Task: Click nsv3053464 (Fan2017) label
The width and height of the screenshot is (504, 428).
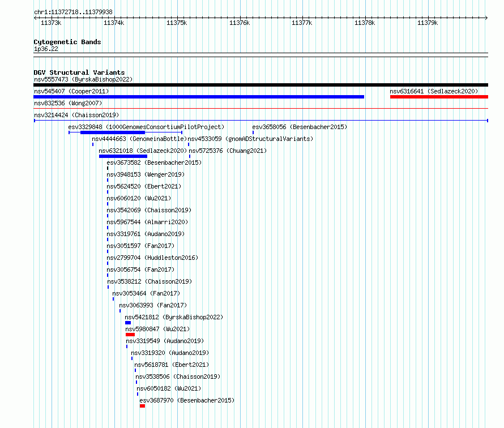Action: (146, 293)
